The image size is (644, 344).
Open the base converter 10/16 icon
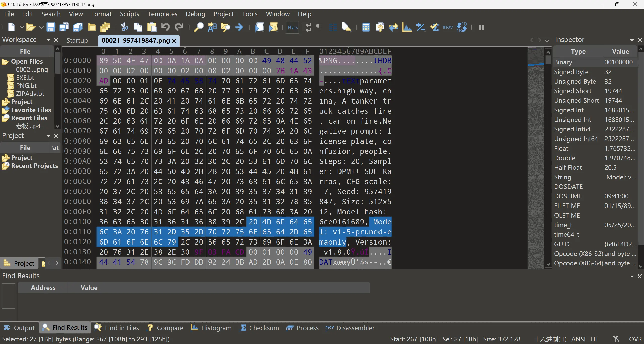coord(461,27)
